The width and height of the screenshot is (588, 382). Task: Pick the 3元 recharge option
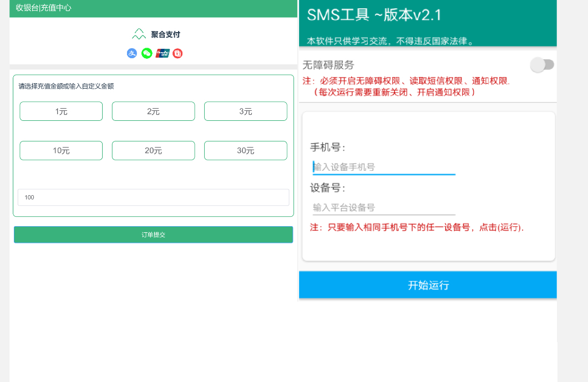[246, 111]
